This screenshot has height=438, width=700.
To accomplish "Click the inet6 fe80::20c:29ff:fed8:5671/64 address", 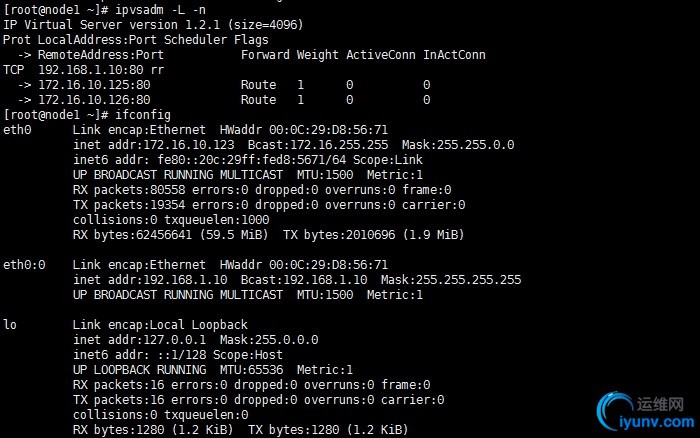I will (x=252, y=160).
